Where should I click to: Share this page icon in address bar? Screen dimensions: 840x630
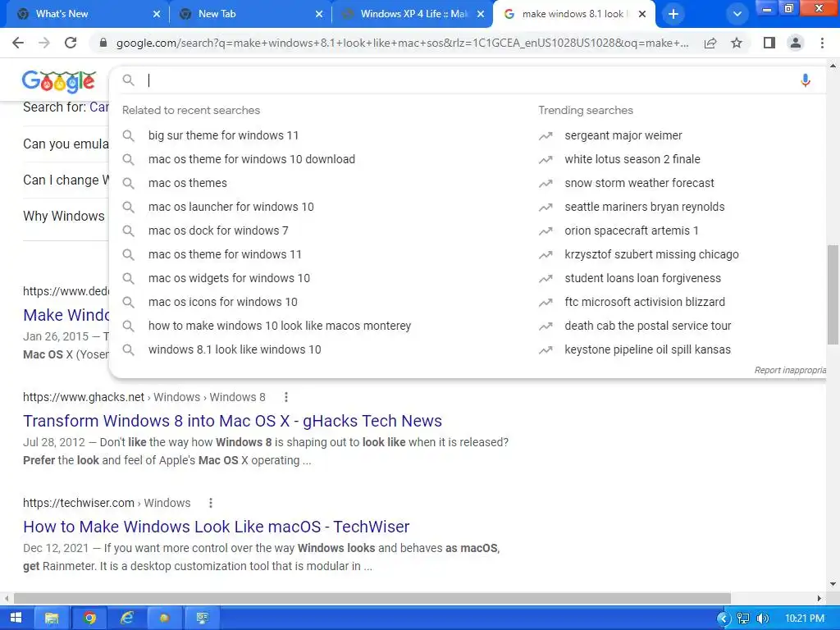[710, 43]
